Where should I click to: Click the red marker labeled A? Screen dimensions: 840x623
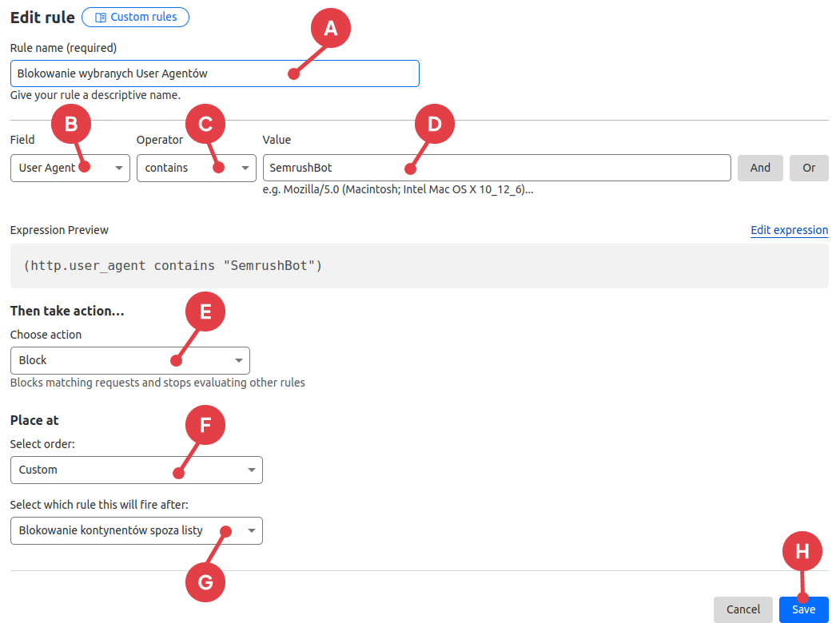tap(330, 29)
